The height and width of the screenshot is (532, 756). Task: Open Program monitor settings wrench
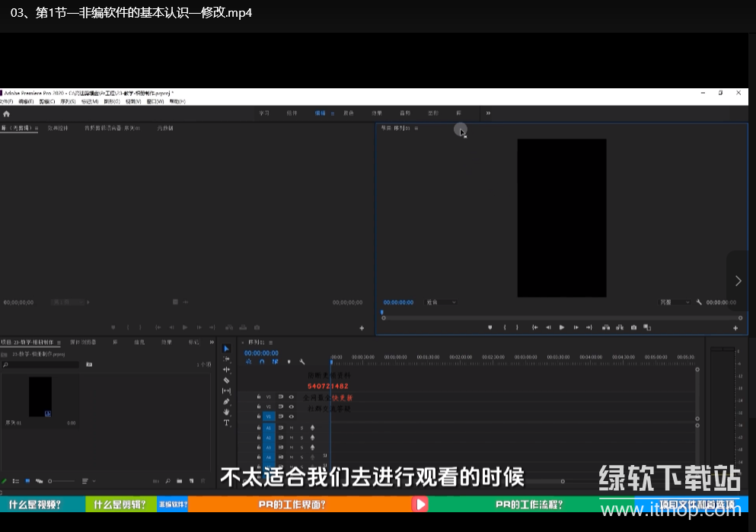pyautogui.click(x=699, y=302)
